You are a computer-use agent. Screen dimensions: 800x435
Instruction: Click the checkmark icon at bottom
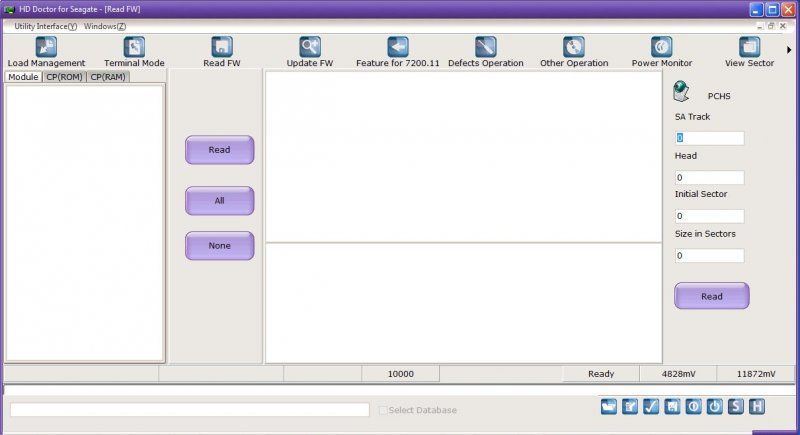651,406
